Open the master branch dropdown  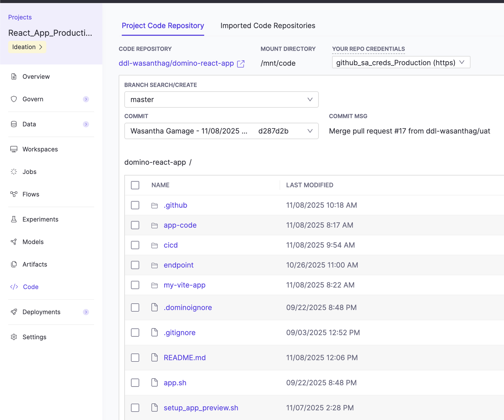[222, 99]
